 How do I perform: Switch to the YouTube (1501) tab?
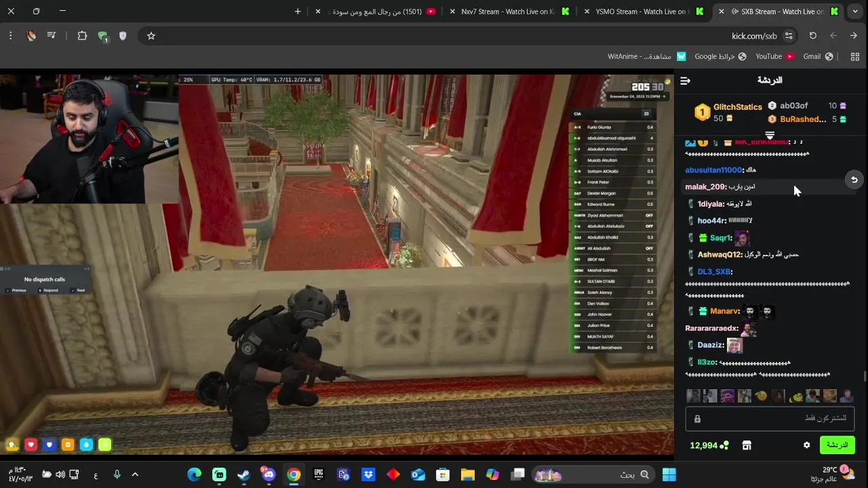tap(376, 12)
